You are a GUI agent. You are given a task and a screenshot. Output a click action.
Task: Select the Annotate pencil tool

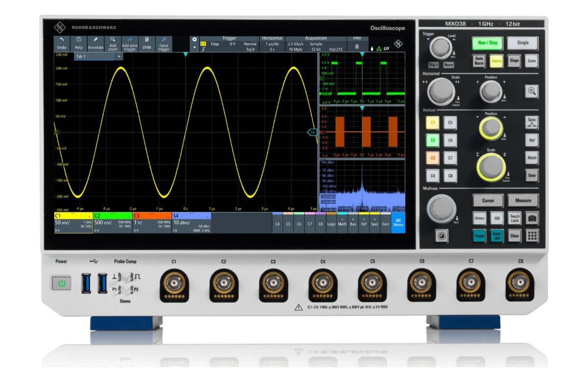coord(96,40)
